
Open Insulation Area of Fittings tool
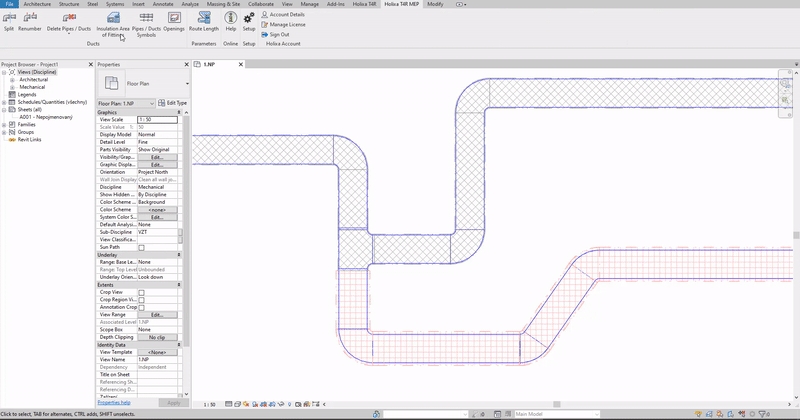coord(112,18)
